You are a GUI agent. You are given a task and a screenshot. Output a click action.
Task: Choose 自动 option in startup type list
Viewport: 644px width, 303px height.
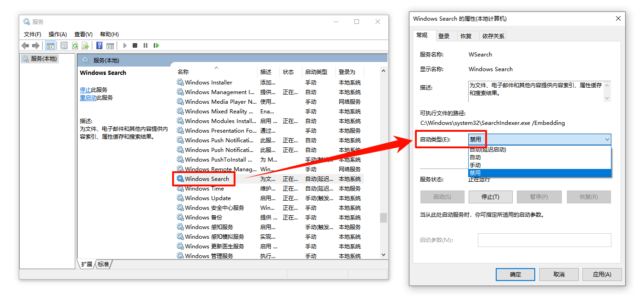(540, 157)
